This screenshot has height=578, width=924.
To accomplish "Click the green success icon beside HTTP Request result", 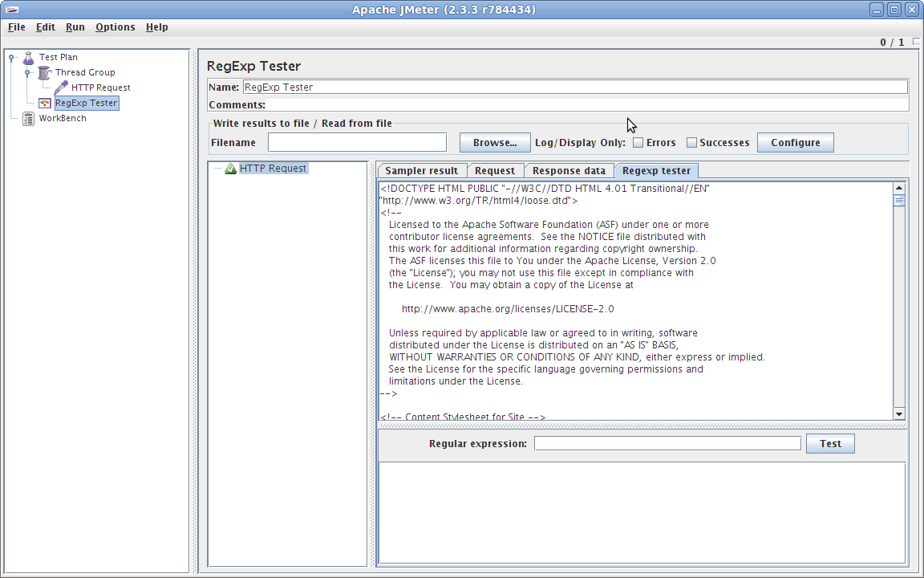I will [x=230, y=169].
